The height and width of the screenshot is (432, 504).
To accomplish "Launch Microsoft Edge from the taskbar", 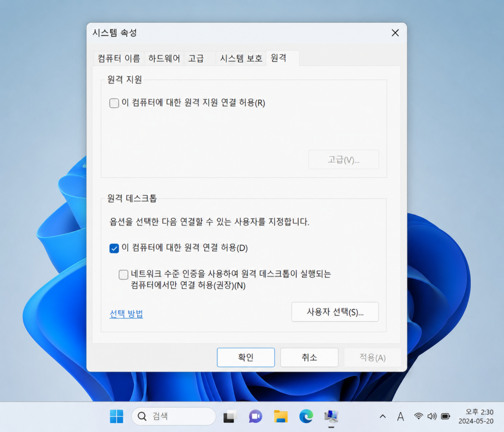I will point(306,417).
